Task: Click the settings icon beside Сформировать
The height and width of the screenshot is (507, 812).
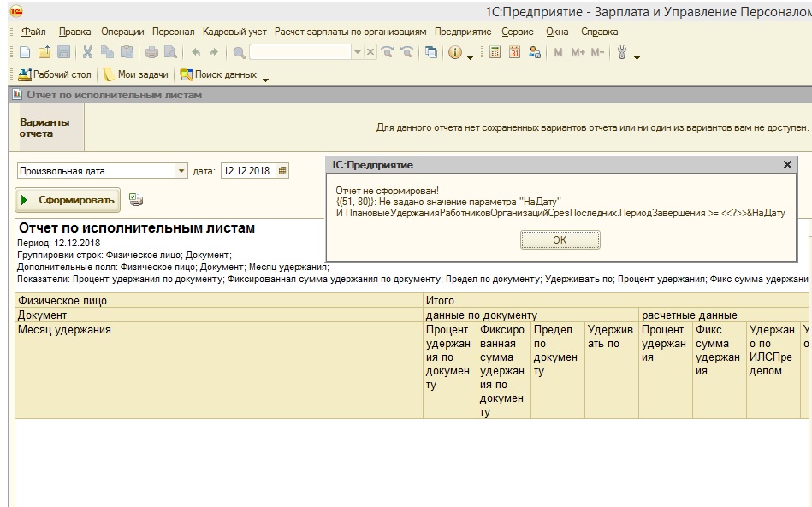Action: coord(136,200)
